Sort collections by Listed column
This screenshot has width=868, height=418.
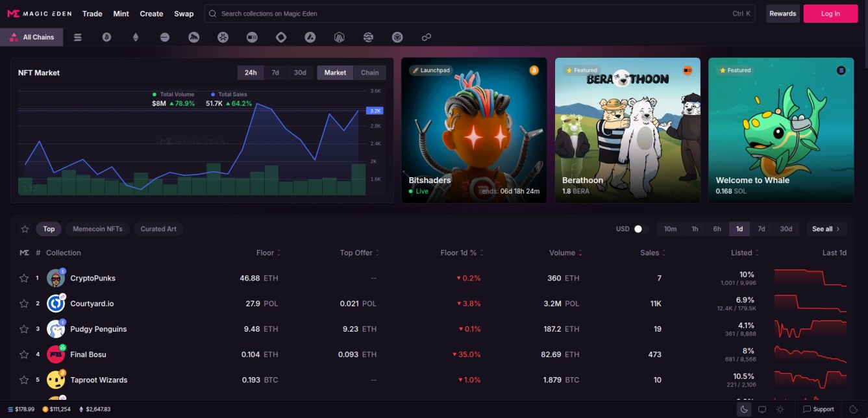745,252
